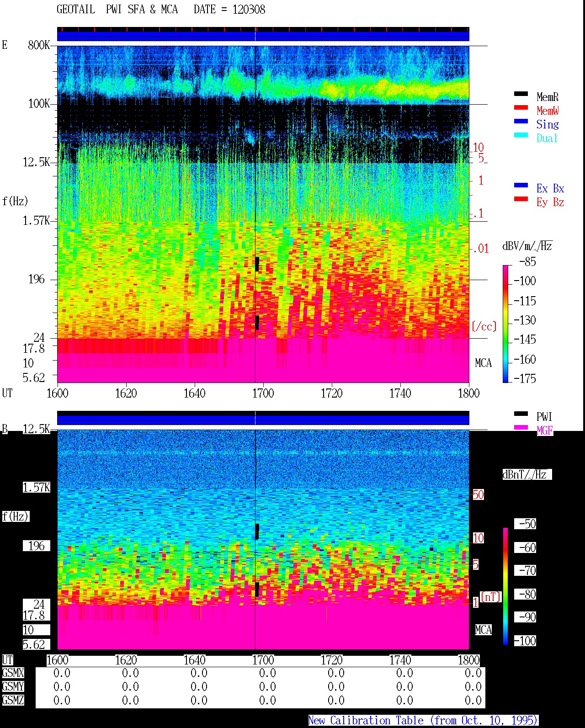This screenshot has width=585, height=728.
Task: Click the 800K frequency axis label
Action: [x=39, y=45]
